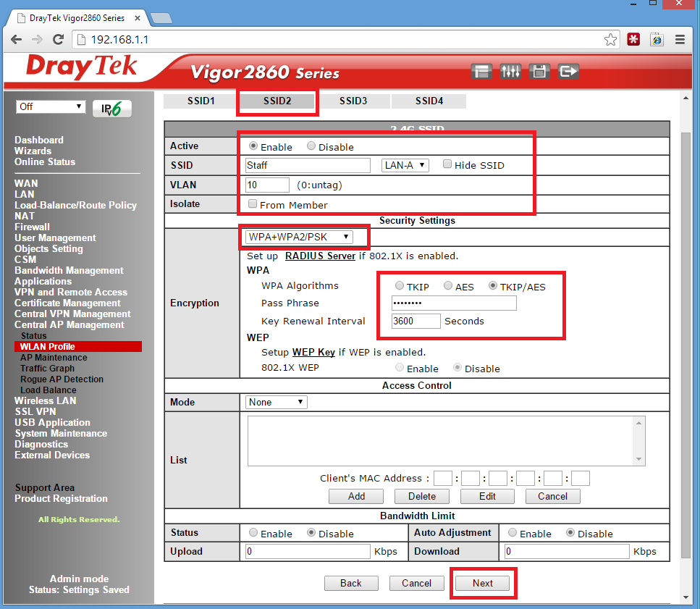
Task: Open the LAN-A dropdown
Action: coord(405,165)
